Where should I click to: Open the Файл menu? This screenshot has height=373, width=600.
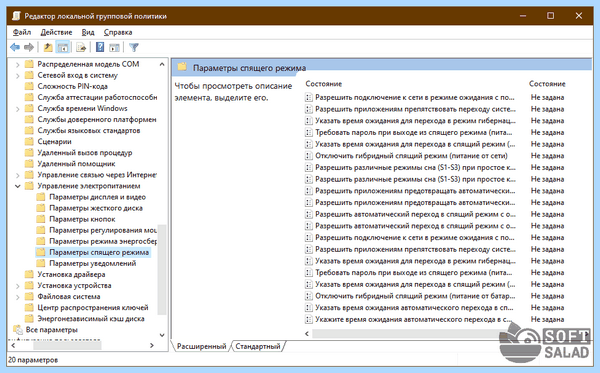(22, 33)
